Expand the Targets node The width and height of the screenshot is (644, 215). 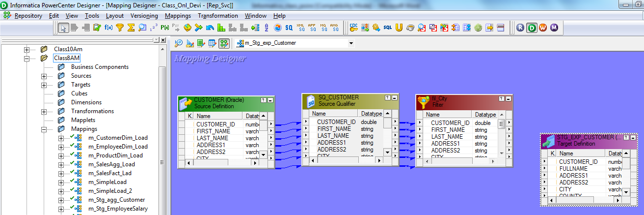coord(44,85)
